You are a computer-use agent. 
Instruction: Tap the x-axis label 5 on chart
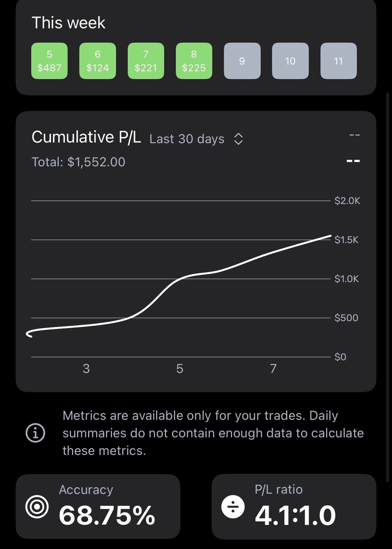[x=180, y=368]
